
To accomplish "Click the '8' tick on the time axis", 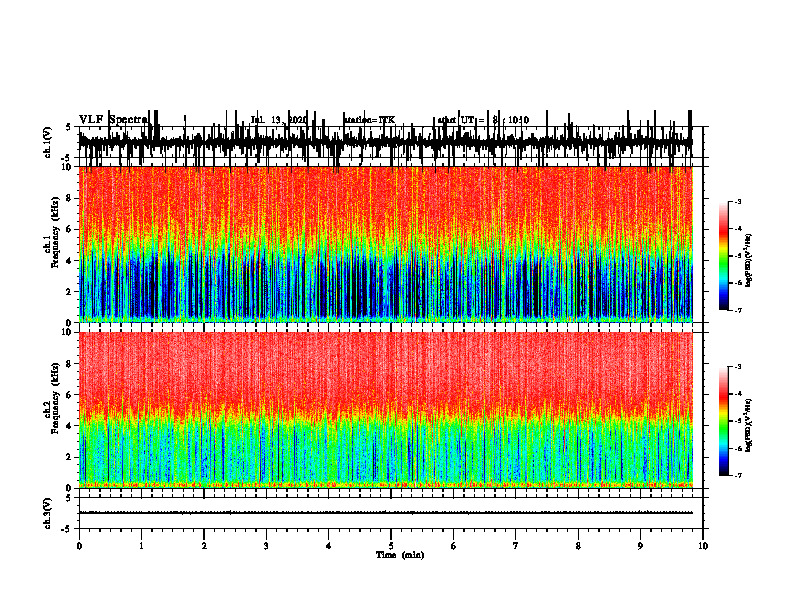I will pos(578,546).
